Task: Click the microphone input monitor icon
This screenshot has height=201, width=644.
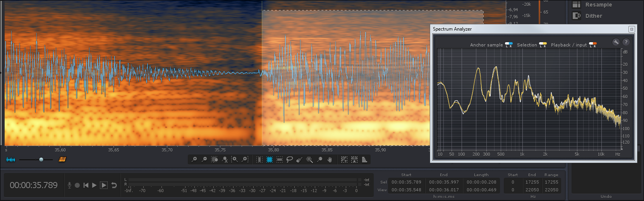Action: click(x=69, y=186)
